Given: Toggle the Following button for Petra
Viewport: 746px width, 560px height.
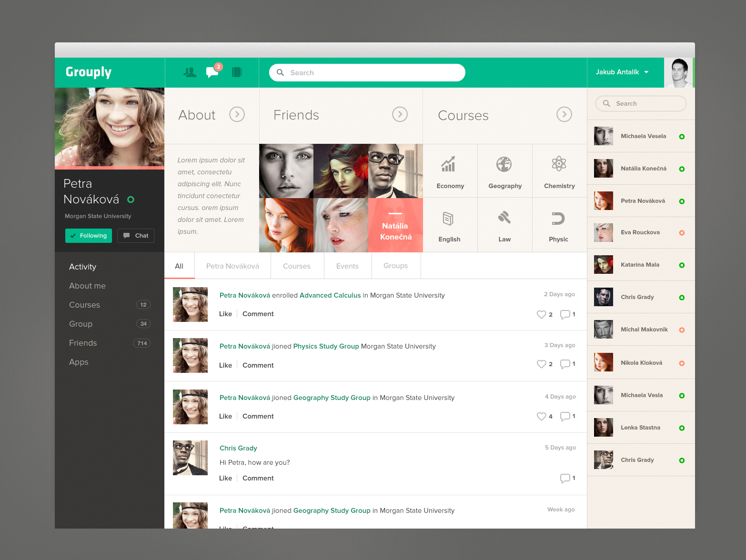Looking at the screenshot, I should tap(89, 236).
